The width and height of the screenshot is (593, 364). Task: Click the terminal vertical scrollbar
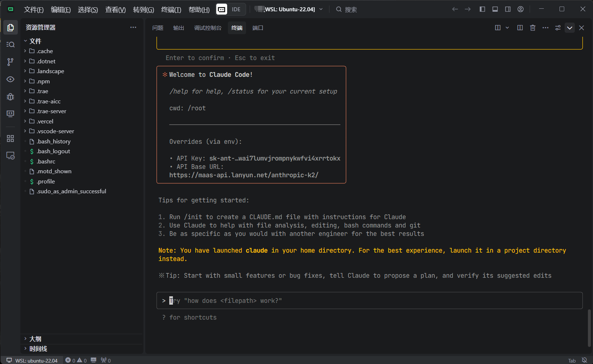click(x=589, y=328)
